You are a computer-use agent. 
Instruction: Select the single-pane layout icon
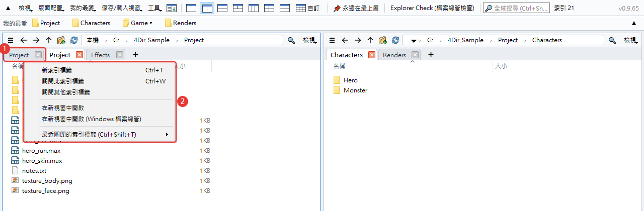tap(191, 8)
